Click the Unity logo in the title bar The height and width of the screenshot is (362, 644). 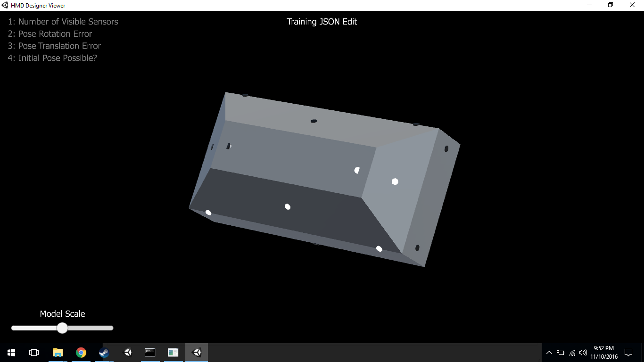pos(5,5)
